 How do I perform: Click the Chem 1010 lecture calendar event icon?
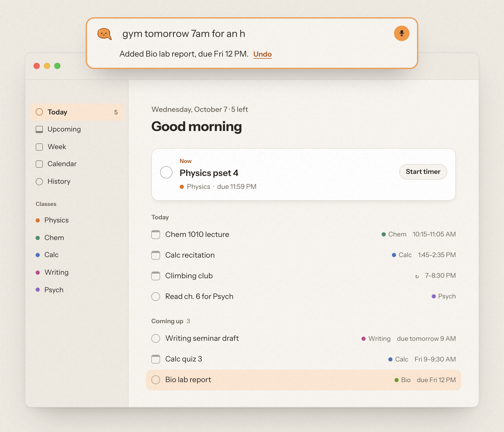point(156,235)
